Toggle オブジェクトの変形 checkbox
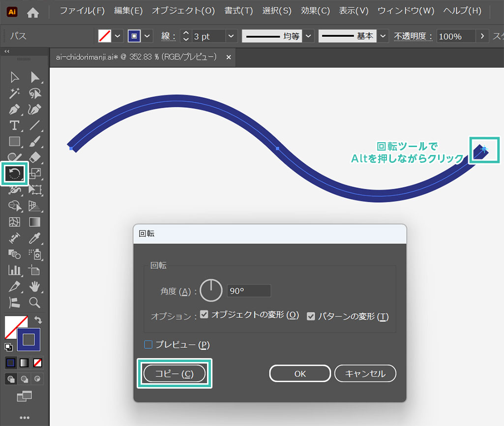Screen dimensions: 504x426 [204, 314]
